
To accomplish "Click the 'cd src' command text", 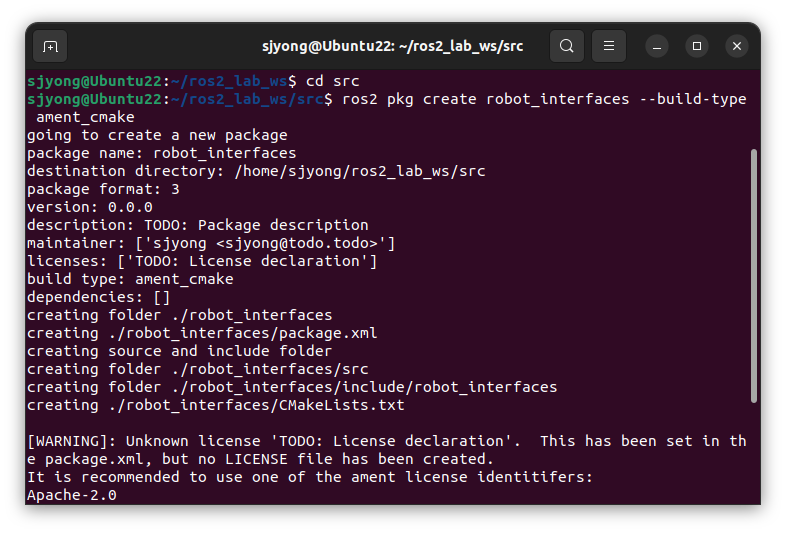I will pos(333,81).
